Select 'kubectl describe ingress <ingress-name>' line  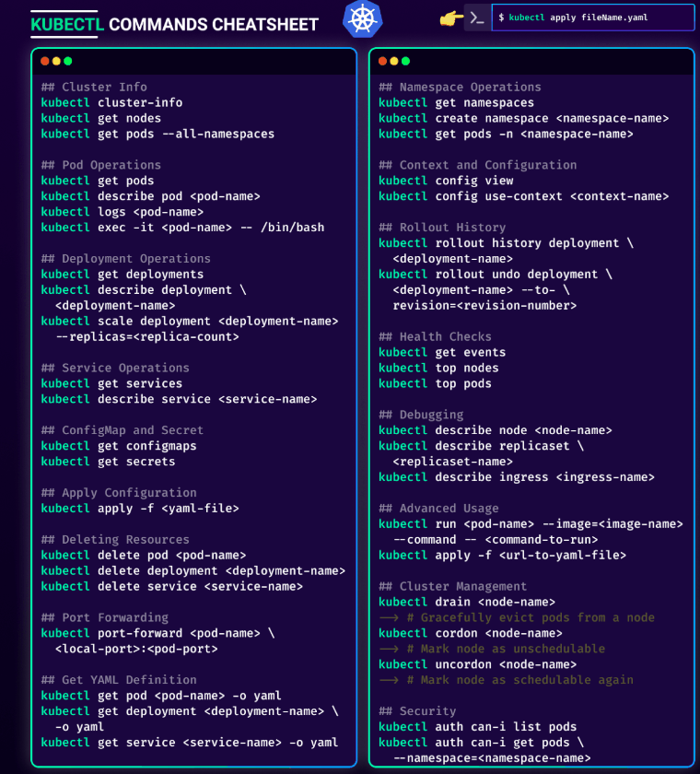517,477
